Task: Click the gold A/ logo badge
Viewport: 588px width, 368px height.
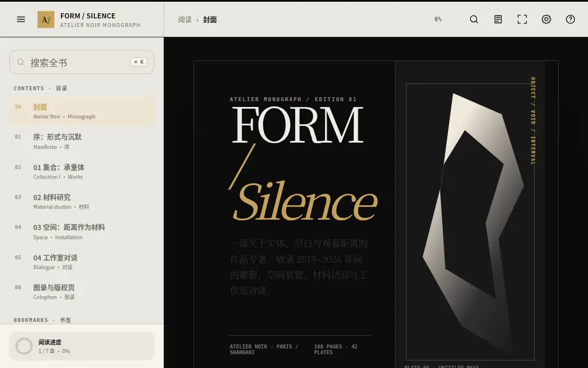Action: pos(46,20)
